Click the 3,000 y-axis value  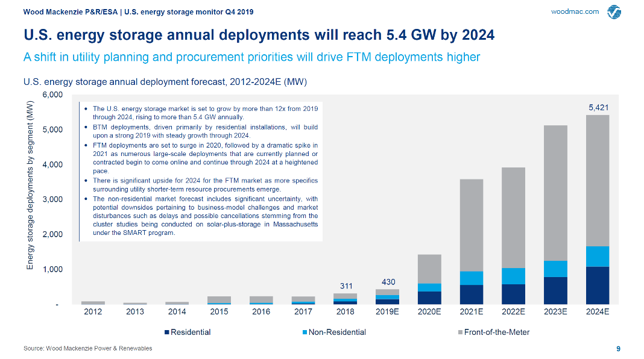tap(52, 199)
